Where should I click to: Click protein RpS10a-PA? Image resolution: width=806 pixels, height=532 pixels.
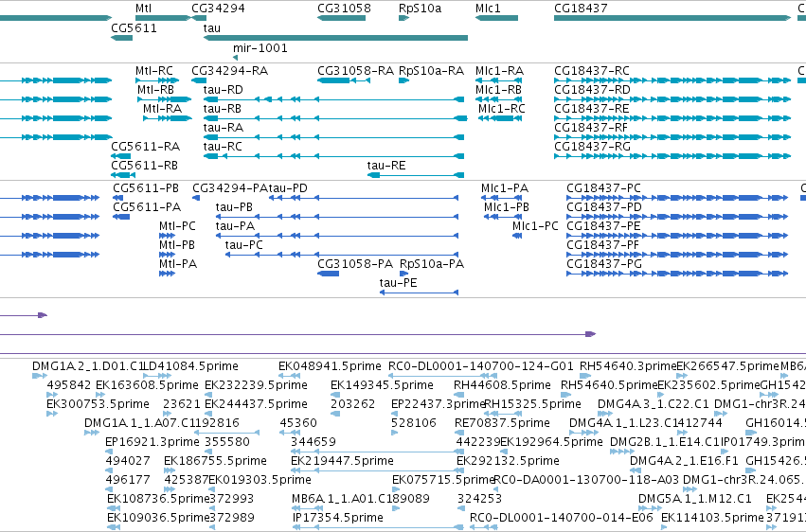pos(432,264)
